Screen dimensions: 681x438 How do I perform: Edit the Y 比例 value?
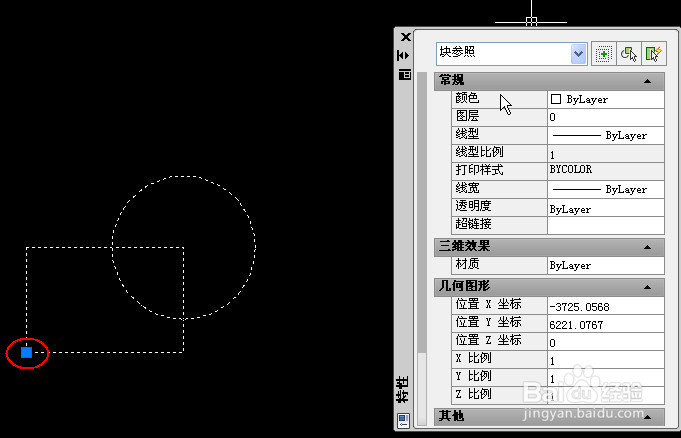click(605, 378)
